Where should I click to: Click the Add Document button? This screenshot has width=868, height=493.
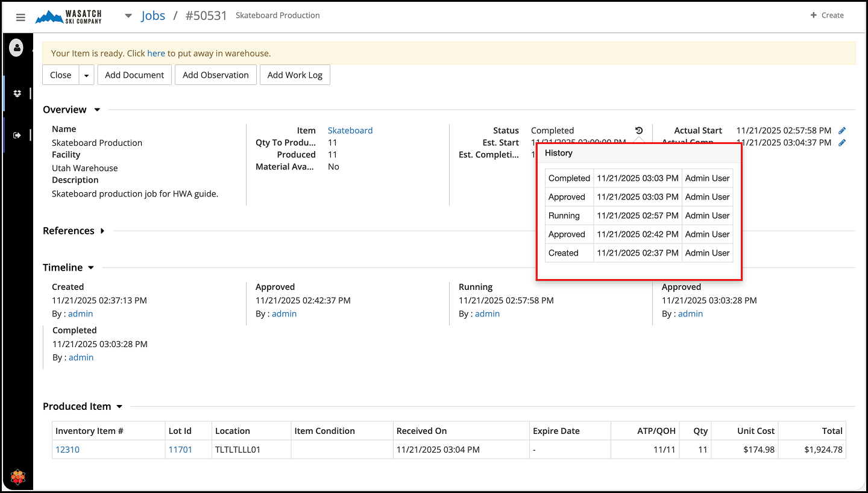[x=134, y=75]
